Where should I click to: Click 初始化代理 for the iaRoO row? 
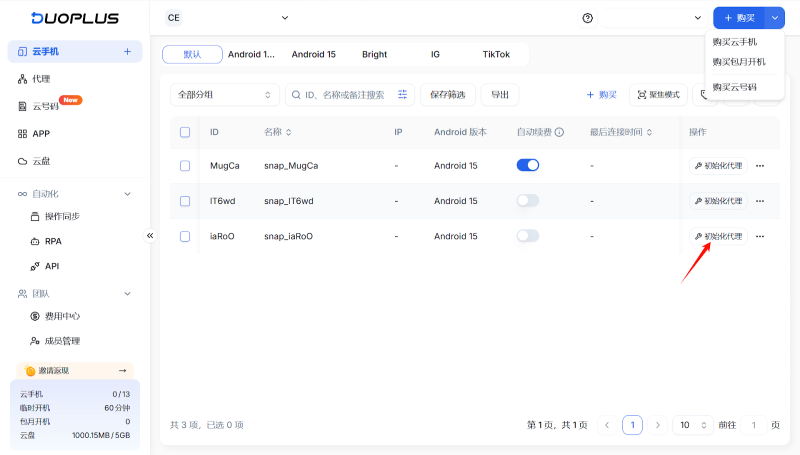719,236
